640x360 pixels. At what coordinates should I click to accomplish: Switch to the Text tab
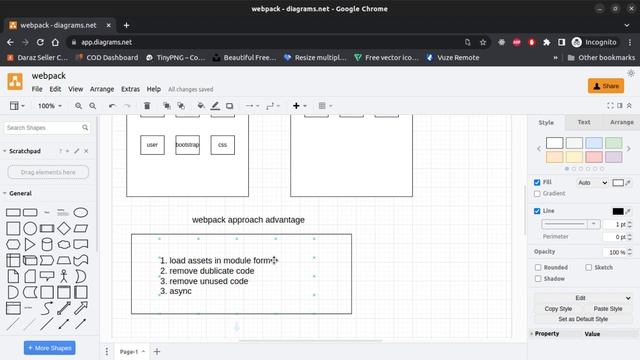coord(584,122)
